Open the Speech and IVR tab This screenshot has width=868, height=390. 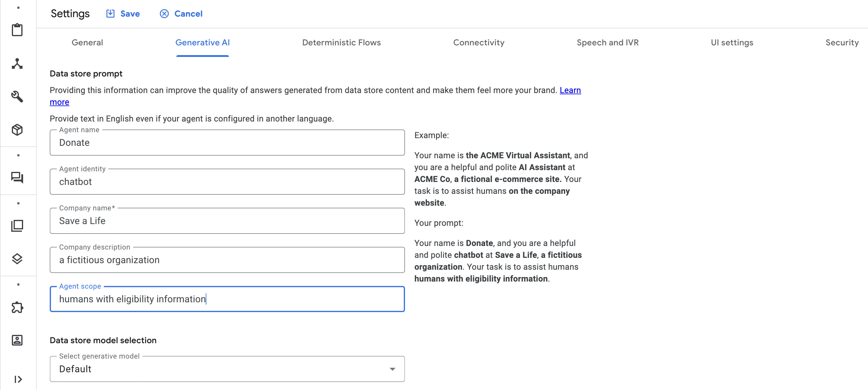pyautogui.click(x=607, y=42)
